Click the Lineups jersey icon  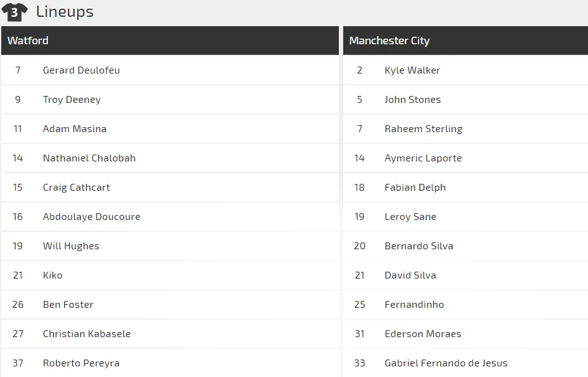pos(14,12)
